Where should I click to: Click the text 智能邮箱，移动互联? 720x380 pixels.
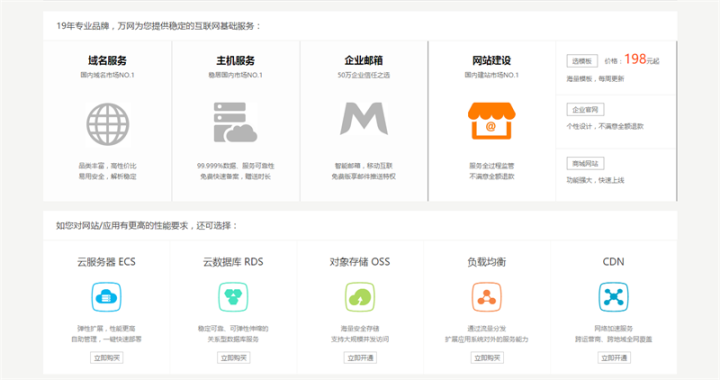[364, 166]
